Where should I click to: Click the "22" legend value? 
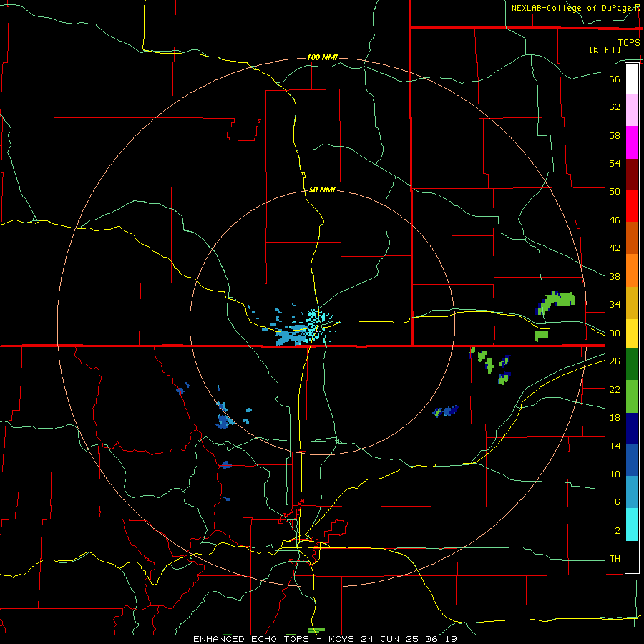click(615, 389)
